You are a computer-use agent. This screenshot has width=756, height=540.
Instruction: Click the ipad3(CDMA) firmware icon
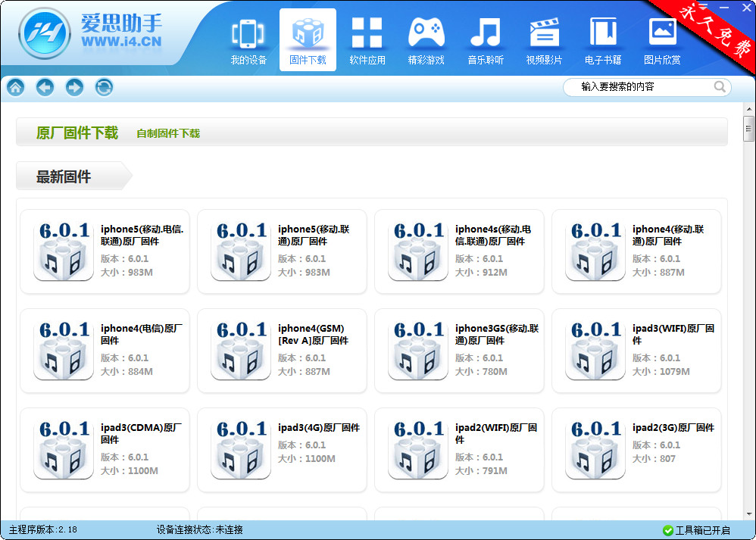pos(63,450)
